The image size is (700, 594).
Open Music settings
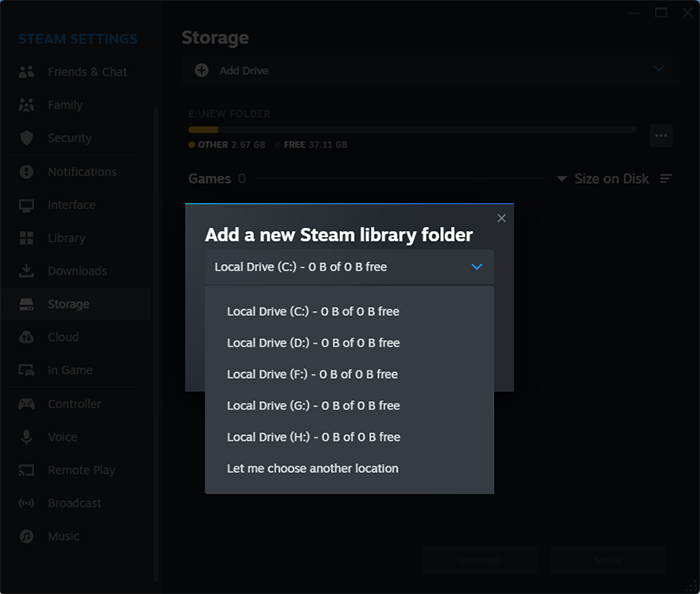coord(76,536)
